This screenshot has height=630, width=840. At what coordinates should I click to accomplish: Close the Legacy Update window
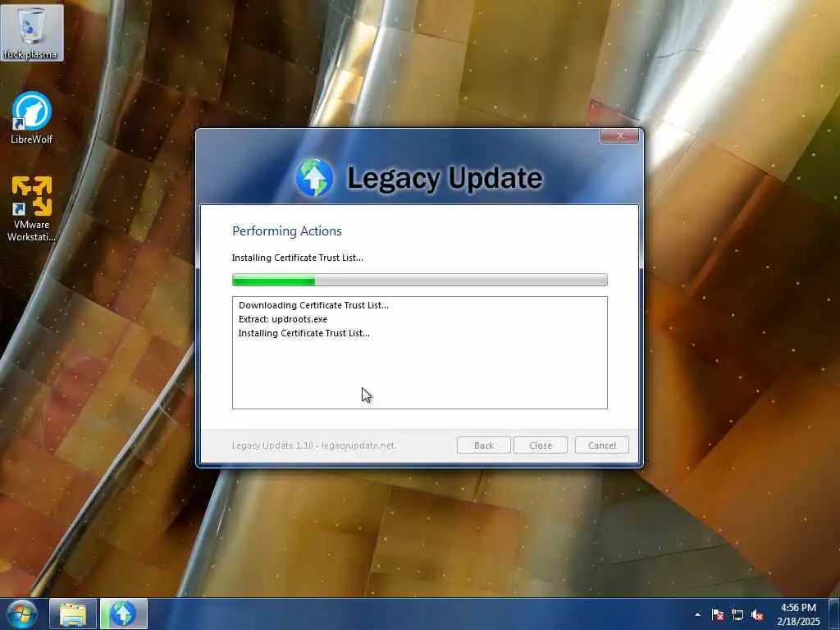619,135
